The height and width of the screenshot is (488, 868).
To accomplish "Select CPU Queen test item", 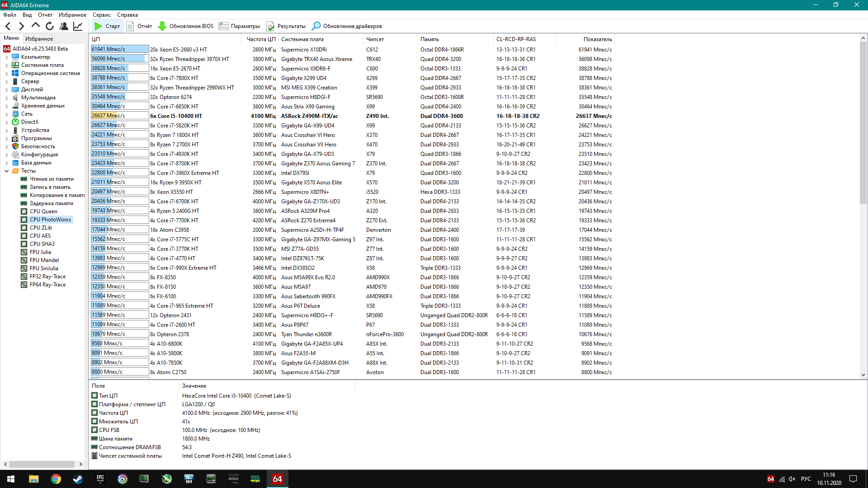I will coord(43,211).
